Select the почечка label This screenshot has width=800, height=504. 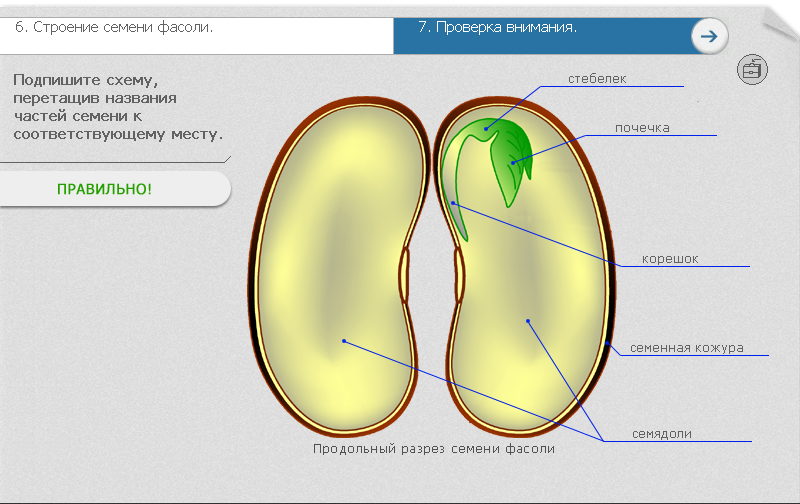(642, 128)
